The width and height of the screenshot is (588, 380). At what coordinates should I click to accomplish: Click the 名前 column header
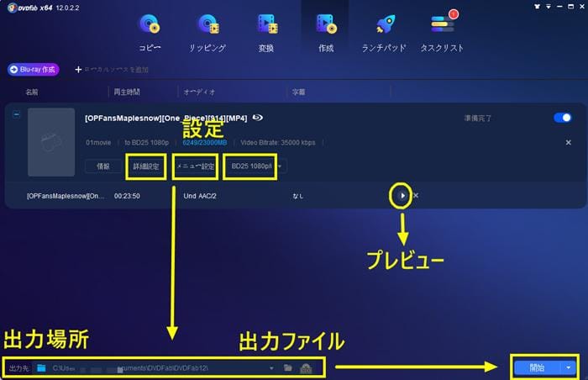(32, 92)
